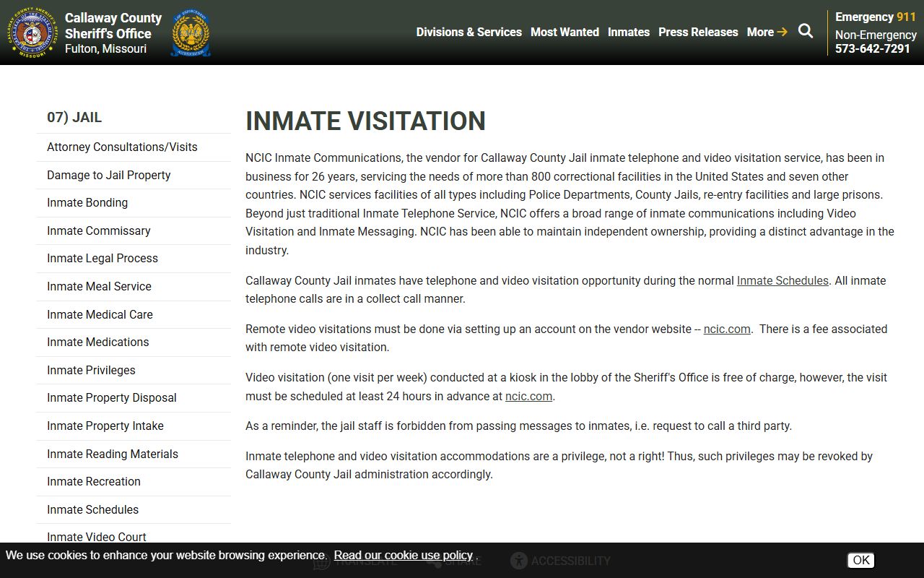Call the non-emergency number 573-642-7291
Image resolution: width=924 pixels, height=578 pixels.
click(x=873, y=48)
